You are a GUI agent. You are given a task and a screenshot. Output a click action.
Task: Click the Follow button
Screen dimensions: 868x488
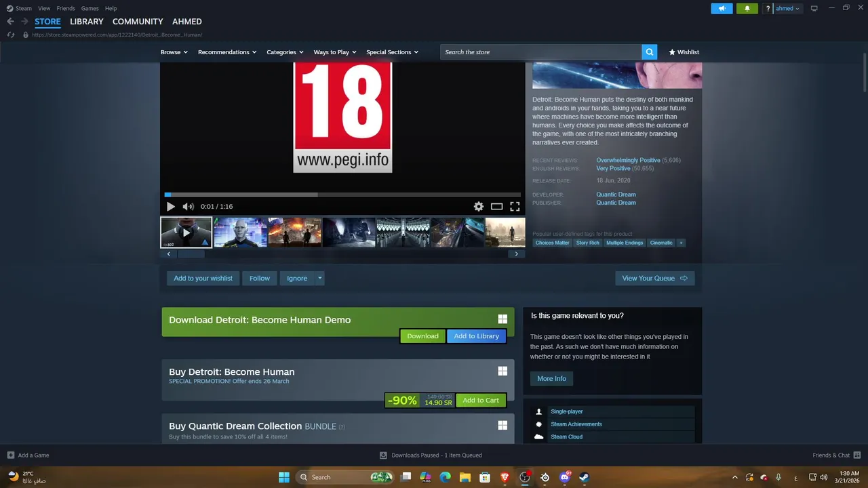click(x=260, y=279)
